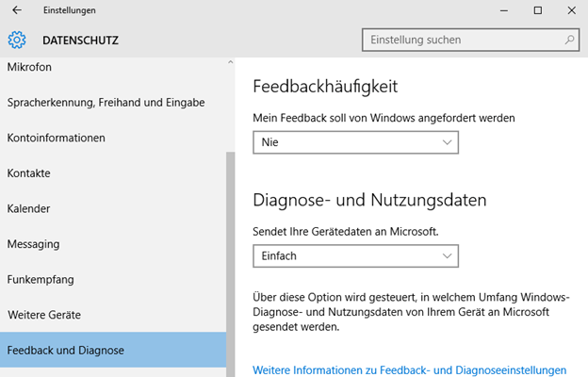Open the Weitere Informationen zu Feedback link
Screen dimensions: 588x377
[409, 369]
